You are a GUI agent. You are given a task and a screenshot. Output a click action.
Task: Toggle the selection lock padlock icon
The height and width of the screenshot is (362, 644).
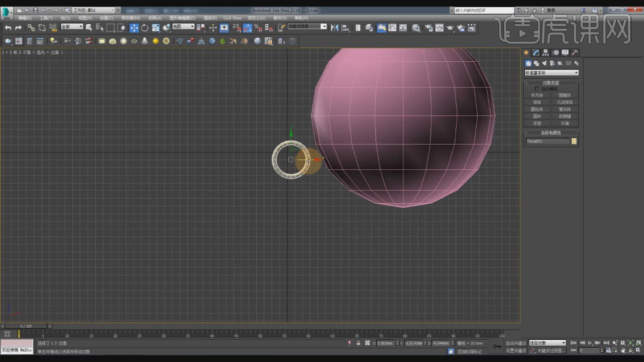click(358, 342)
